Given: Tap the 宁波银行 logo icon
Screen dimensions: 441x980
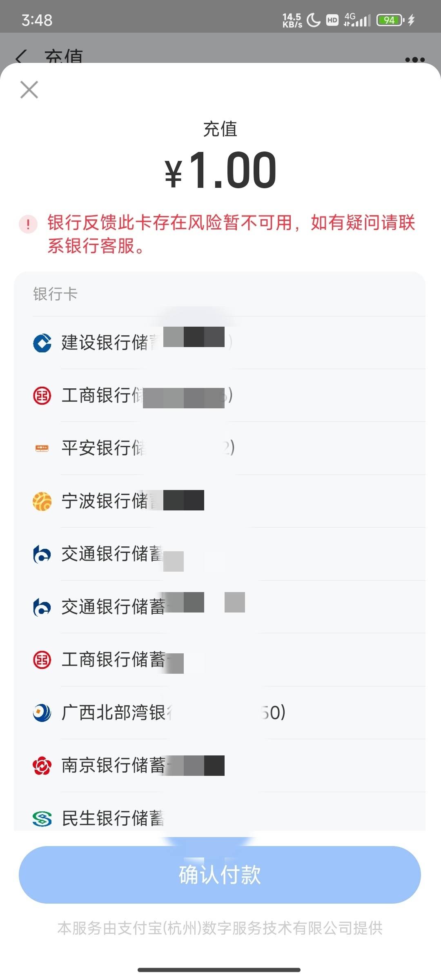Looking at the screenshot, I should click(42, 501).
